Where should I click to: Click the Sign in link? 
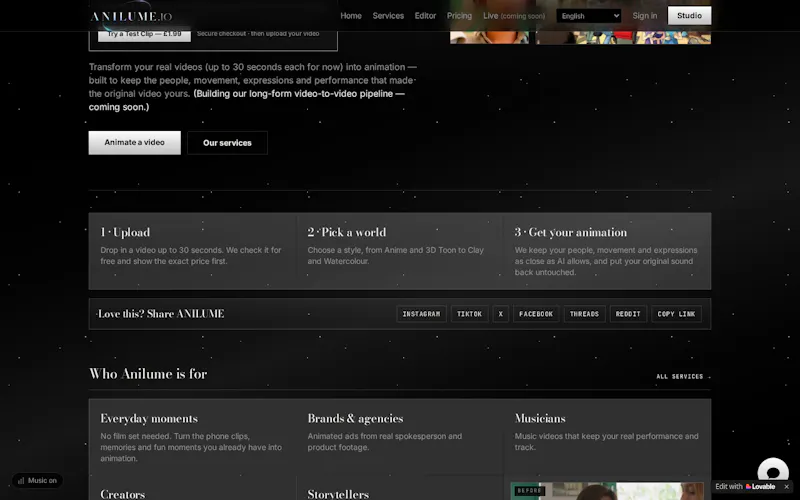pyautogui.click(x=645, y=16)
